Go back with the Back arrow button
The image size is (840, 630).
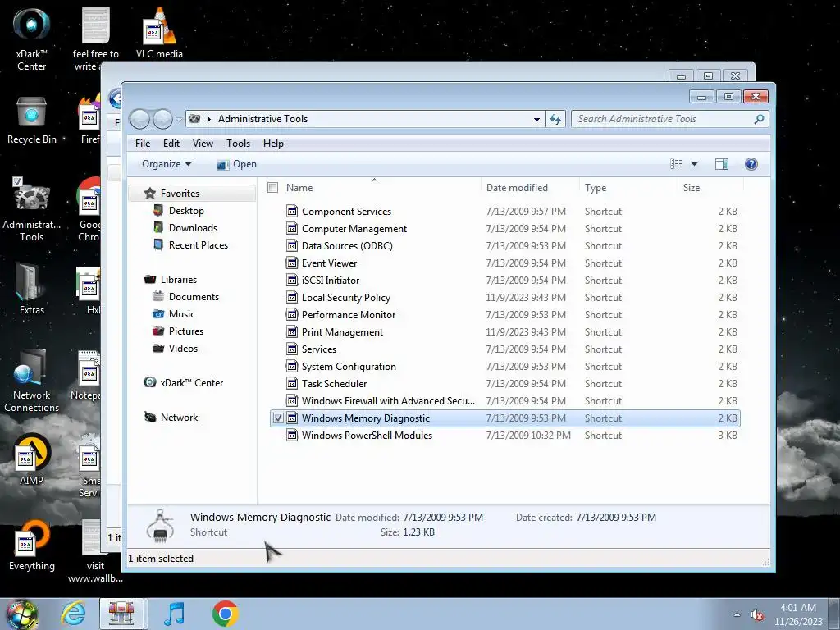click(139, 119)
